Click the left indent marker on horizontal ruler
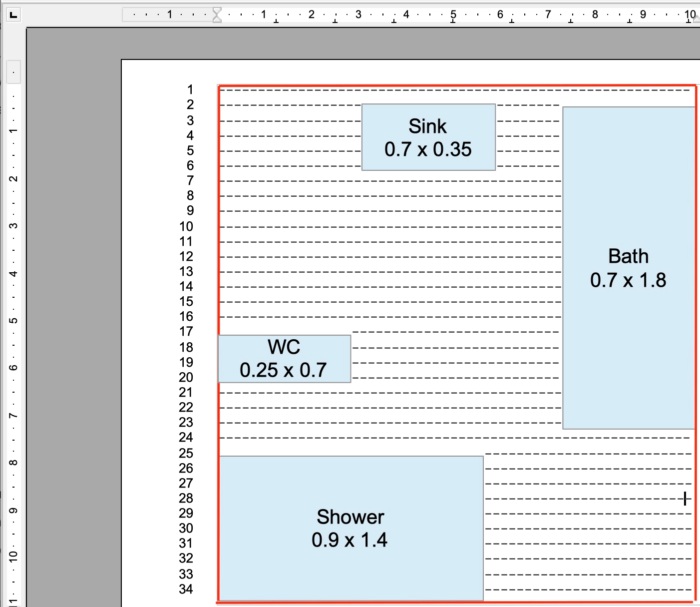 (x=217, y=15)
